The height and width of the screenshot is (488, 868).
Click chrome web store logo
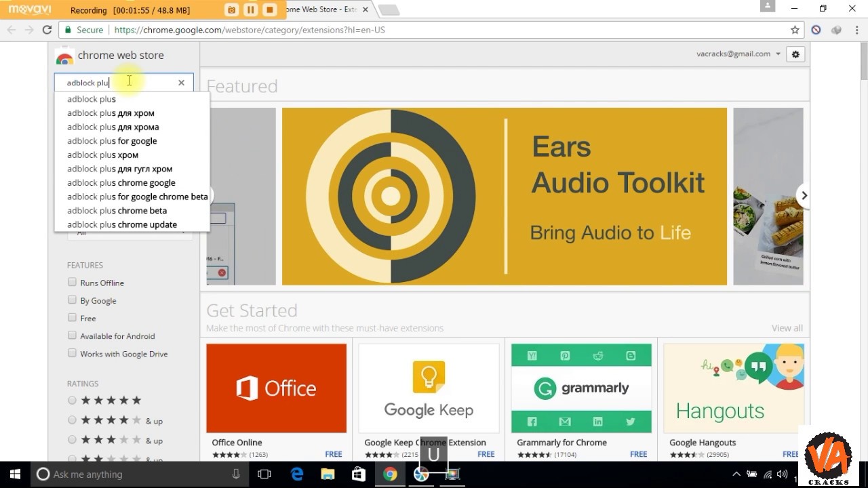(110, 56)
